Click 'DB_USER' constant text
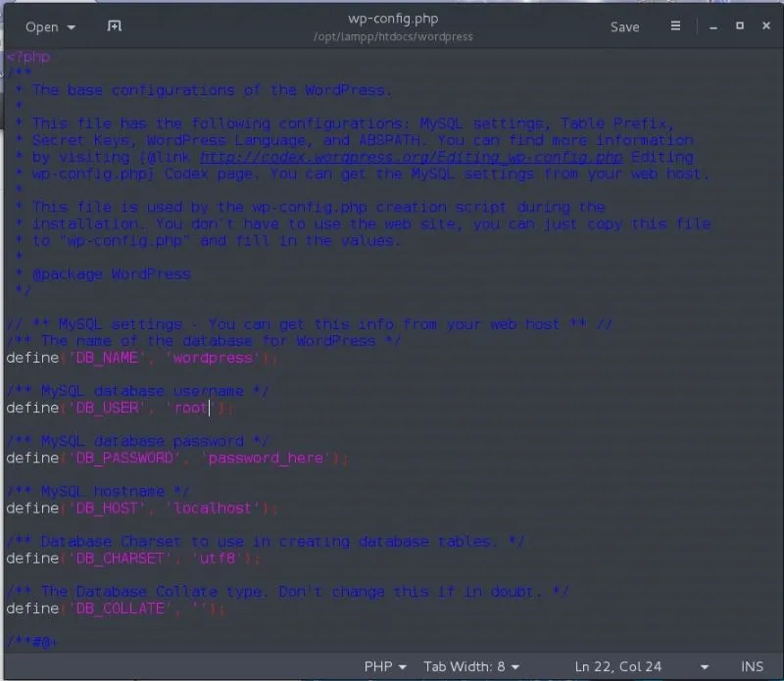This screenshot has height=681, width=784. click(x=107, y=408)
